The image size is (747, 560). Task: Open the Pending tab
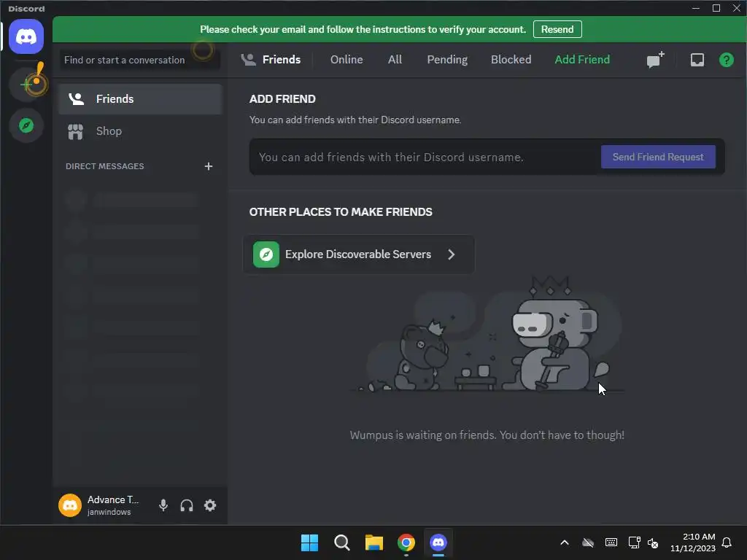pyautogui.click(x=447, y=60)
